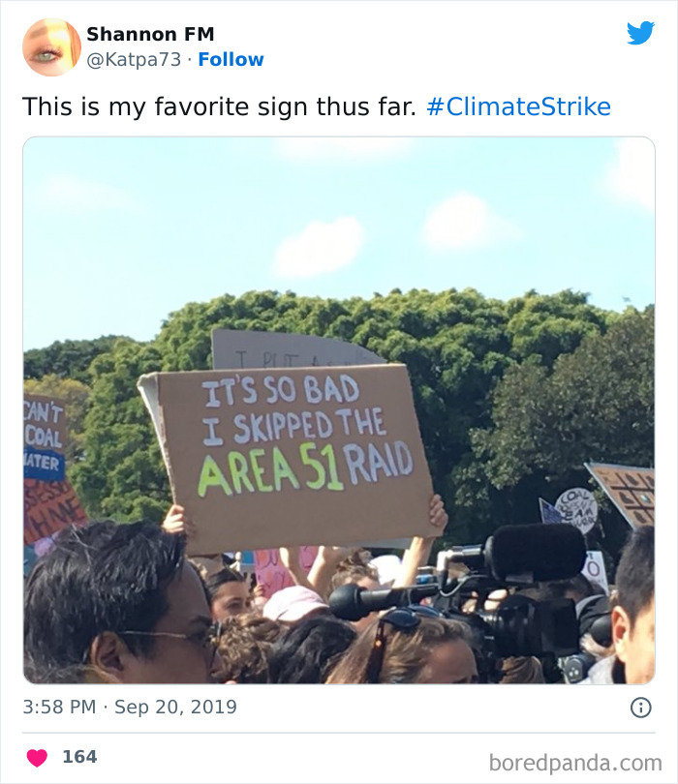This screenshot has width=678, height=784.
Task: Click the round COAL sign on right
Action: [x=576, y=510]
